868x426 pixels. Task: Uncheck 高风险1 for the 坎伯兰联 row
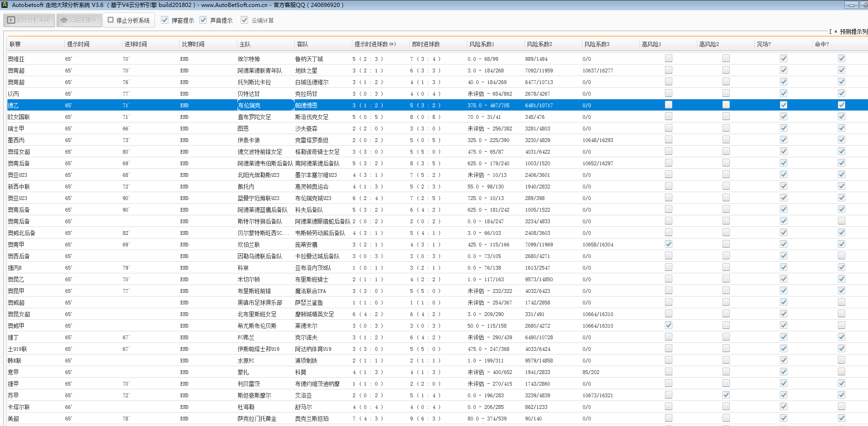[x=668, y=244]
